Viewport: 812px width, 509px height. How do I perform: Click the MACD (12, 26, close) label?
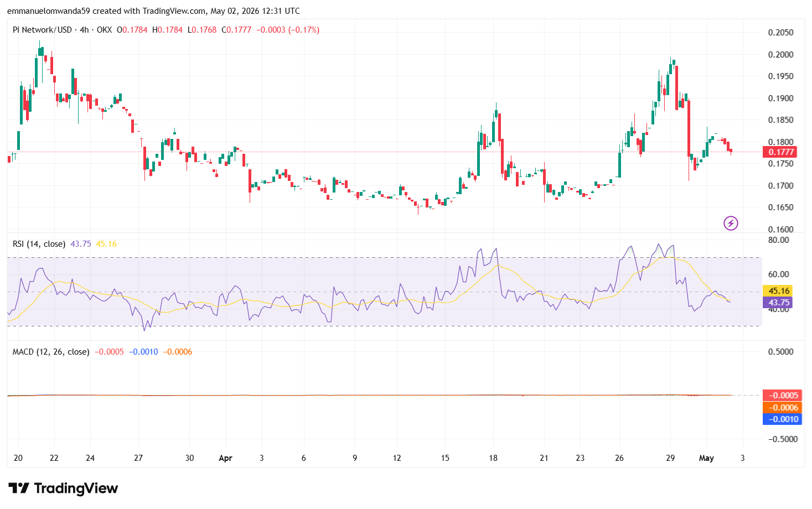pyautogui.click(x=51, y=352)
